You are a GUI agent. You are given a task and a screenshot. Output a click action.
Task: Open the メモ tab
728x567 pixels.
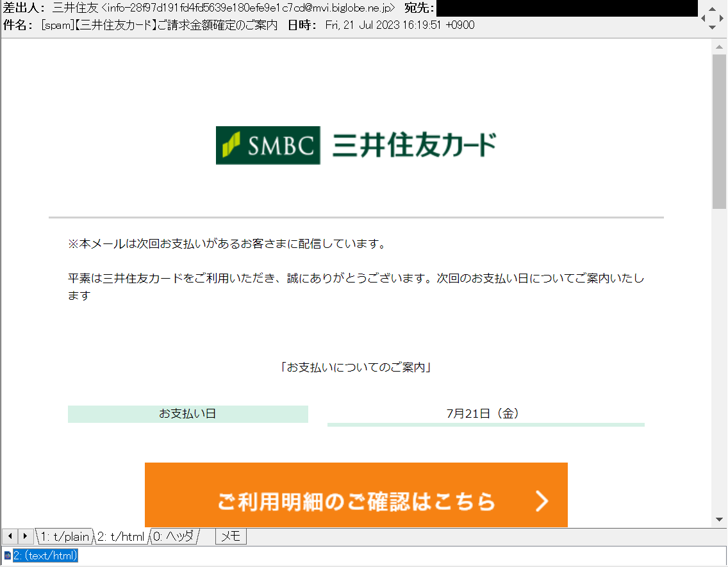231,536
